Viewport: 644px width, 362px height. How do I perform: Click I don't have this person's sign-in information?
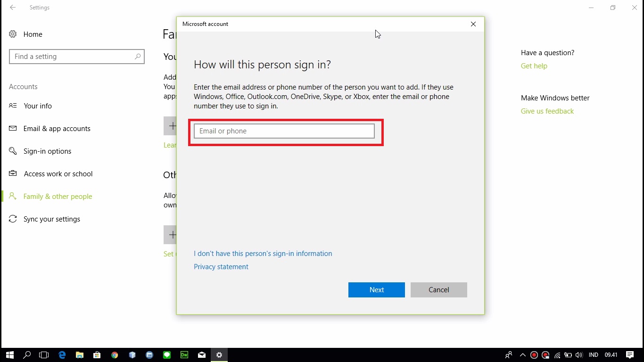[x=263, y=254]
